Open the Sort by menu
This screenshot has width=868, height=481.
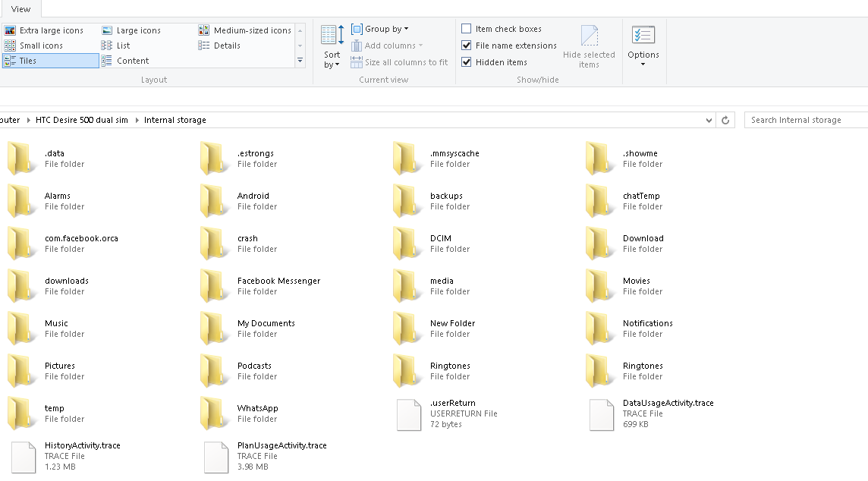click(332, 47)
